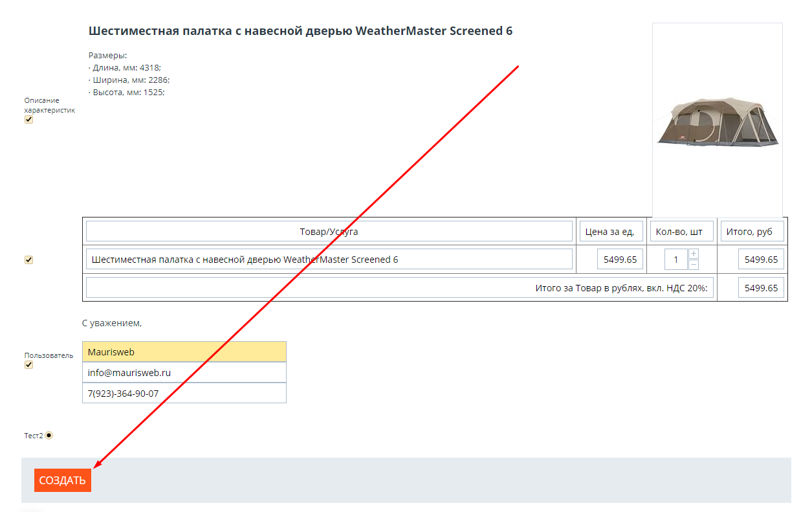Click the Размеры: label text
This screenshot has height=512, width=812.
(108, 55)
